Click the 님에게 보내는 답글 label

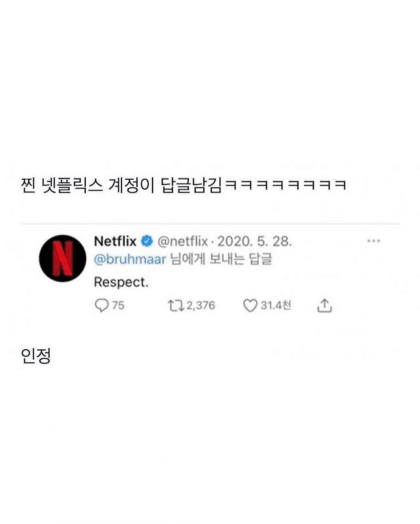pos(221,259)
